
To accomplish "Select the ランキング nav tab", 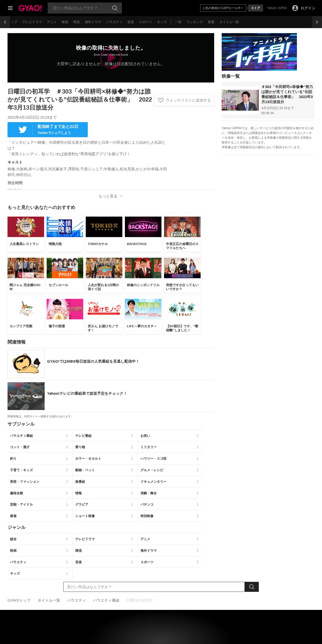I will pyautogui.click(x=195, y=22).
